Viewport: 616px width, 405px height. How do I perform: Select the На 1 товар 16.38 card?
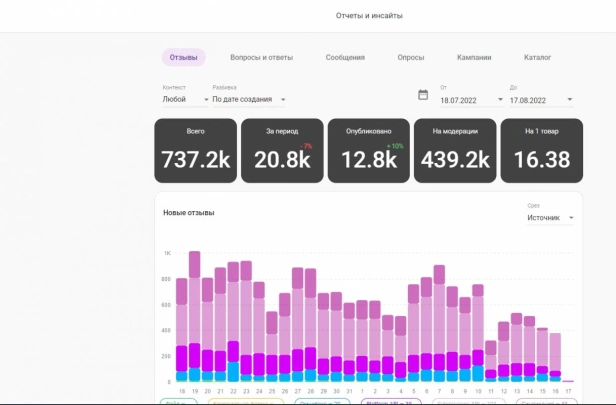pyautogui.click(x=542, y=151)
